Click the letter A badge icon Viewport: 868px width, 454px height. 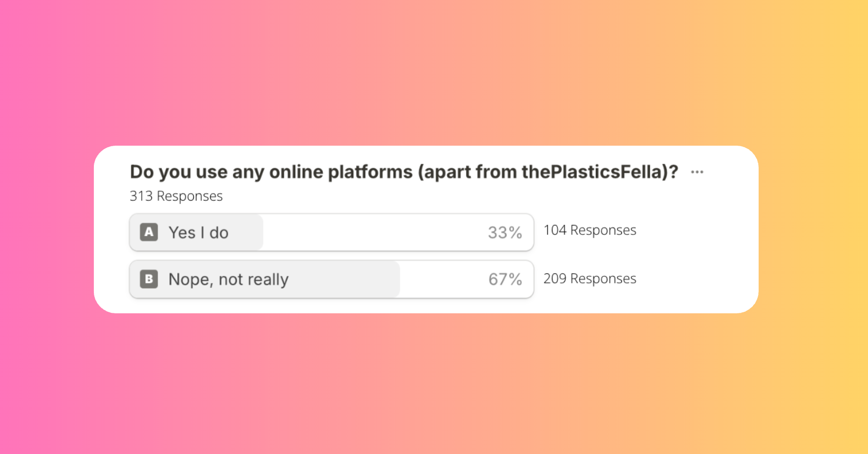pyautogui.click(x=149, y=232)
